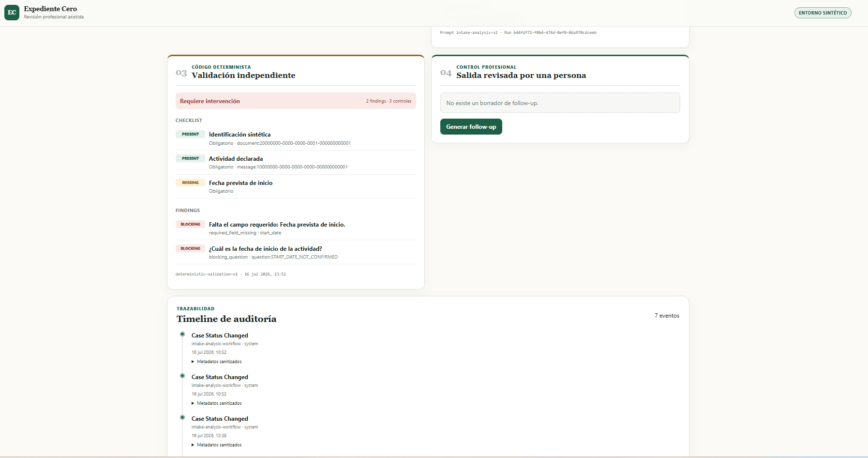Click BLOCKING badge for start date question
The height and width of the screenshot is (458, 868).
[x=190, y=248]
